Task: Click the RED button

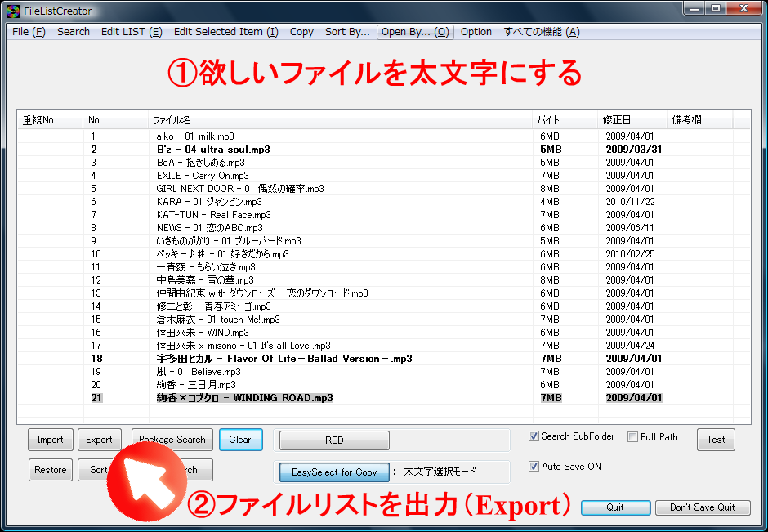Action: pos(333,440)
